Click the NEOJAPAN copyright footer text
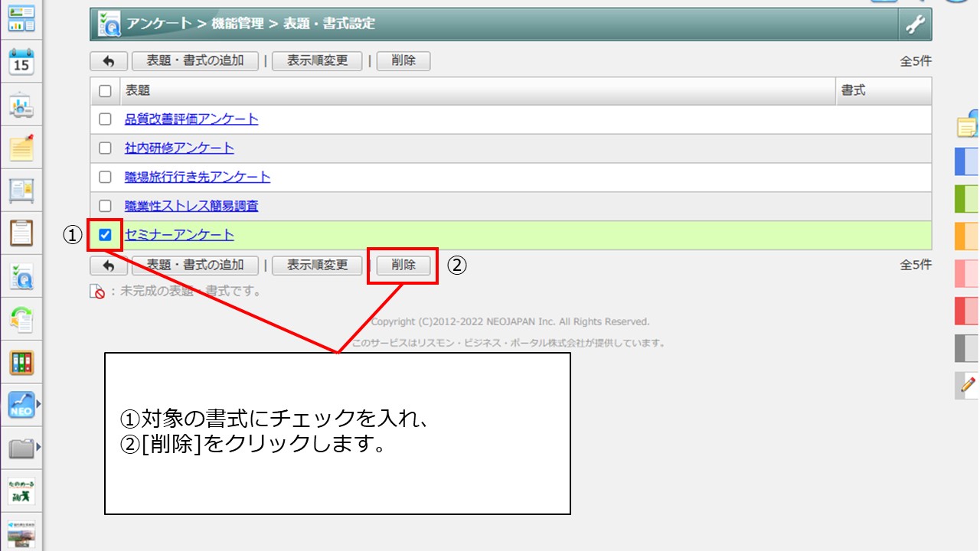The width and height of the screenshot is (980, 551). click(510, 322)
